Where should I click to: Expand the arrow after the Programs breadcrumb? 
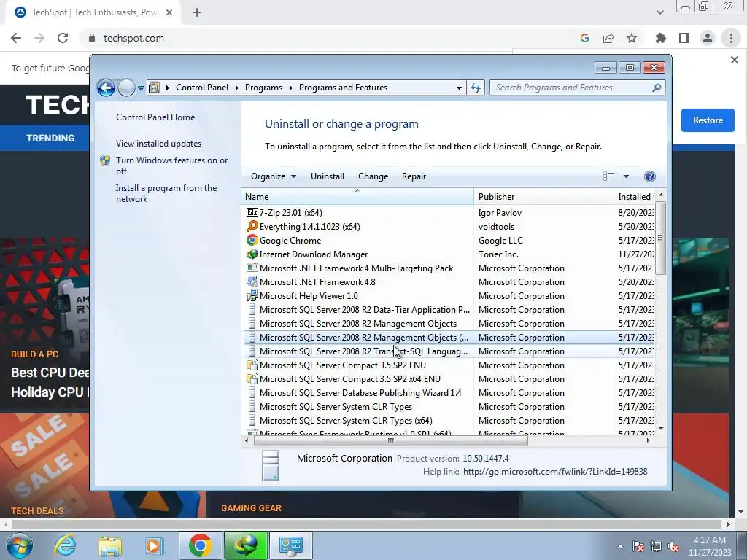290,87
